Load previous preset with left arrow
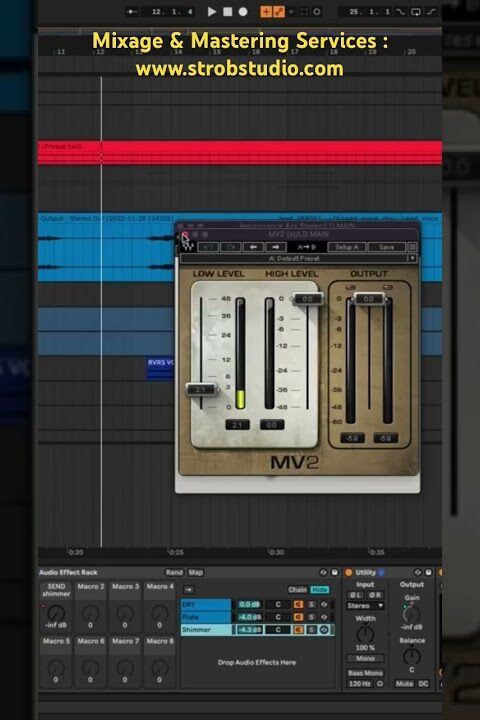This screenshot has width=480, height=720. (253, 247)
